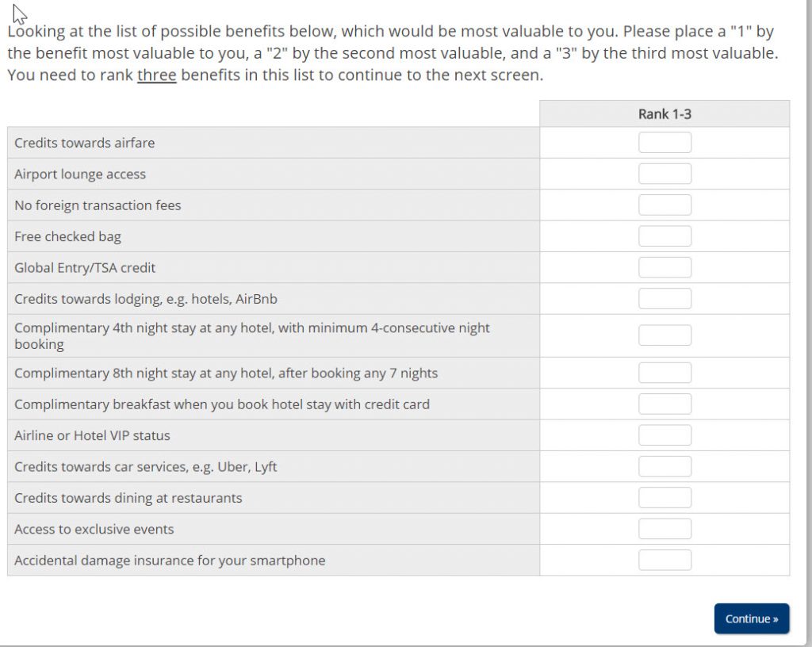Click the Global Entry/TSA credit rank box
812x647 pixels.
(x=665, y=267)
